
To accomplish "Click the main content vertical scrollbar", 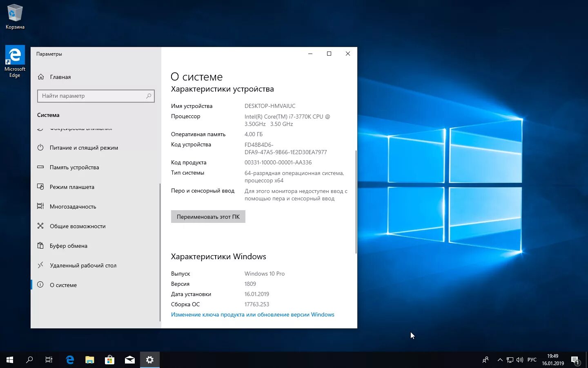I will tap(356, 202).
